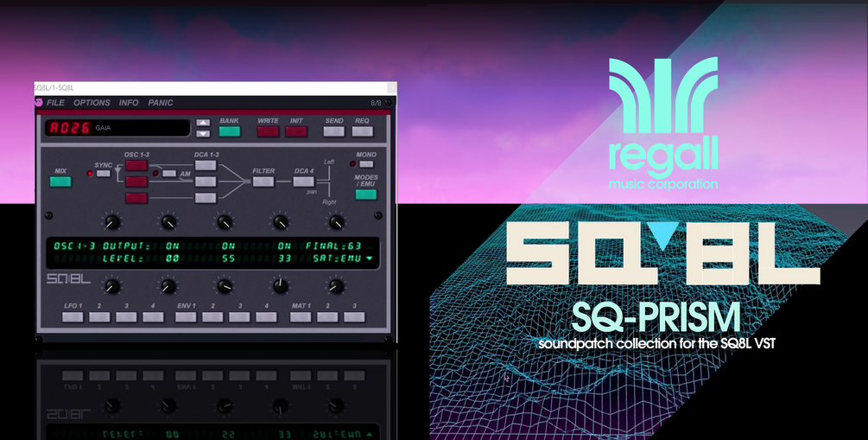This screenshot has height=440, width=868.
Task: Click the red WRITE button
Action: pyautogui.click(x=268, y=131)
